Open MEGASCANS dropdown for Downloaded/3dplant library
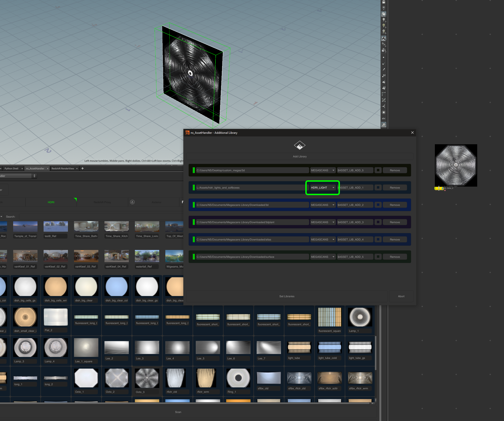The image size is (504, 421). click(x=322, y=222)
